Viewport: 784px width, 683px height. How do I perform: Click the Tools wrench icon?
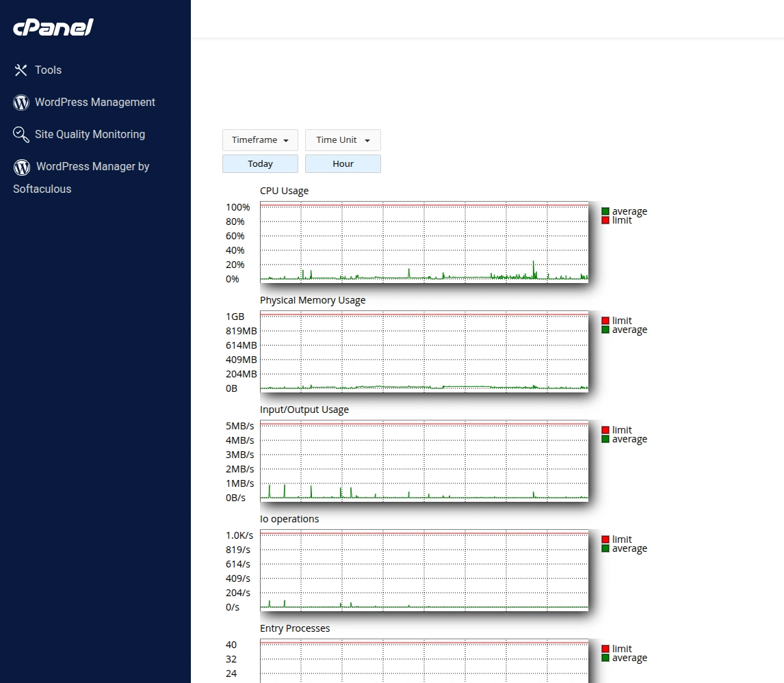click(x=21, y=70)
